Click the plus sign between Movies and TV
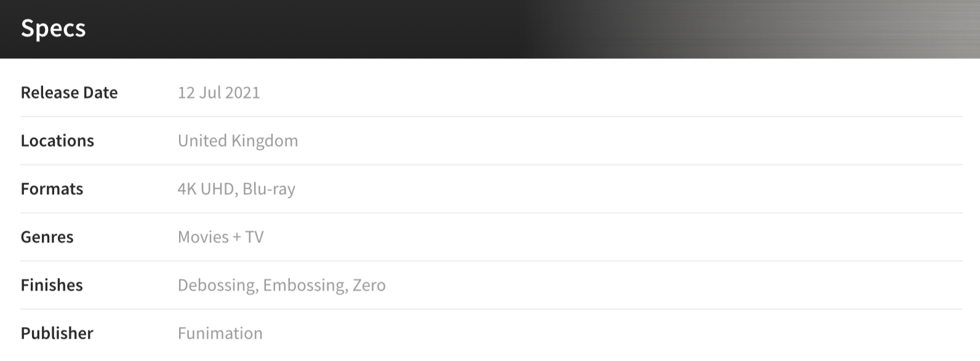Viewport: 980px width, 361px height. (237, 237)
